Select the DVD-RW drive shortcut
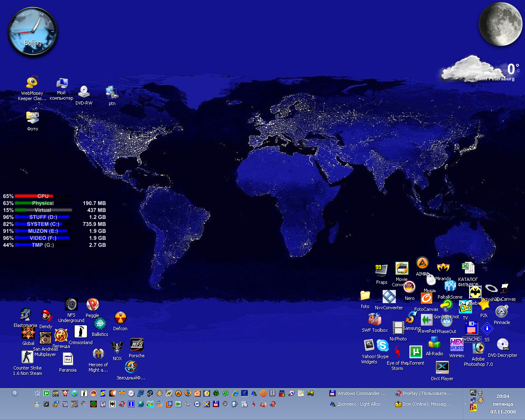 84,92
